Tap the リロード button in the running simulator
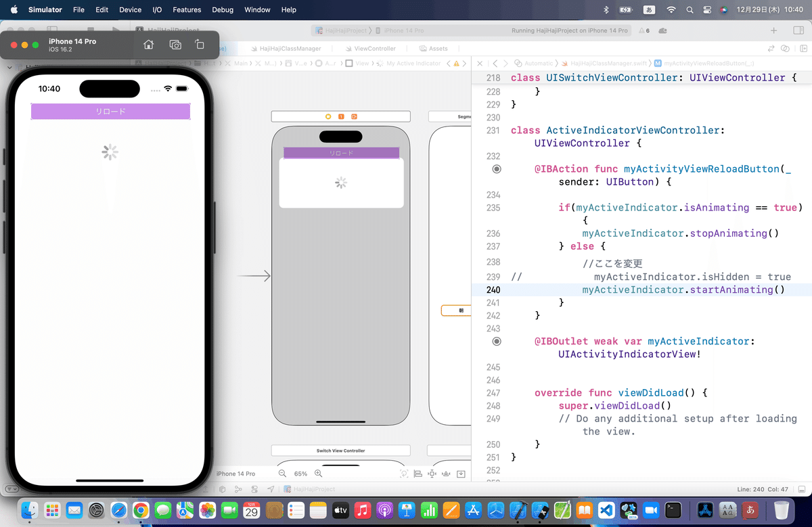 110,112
